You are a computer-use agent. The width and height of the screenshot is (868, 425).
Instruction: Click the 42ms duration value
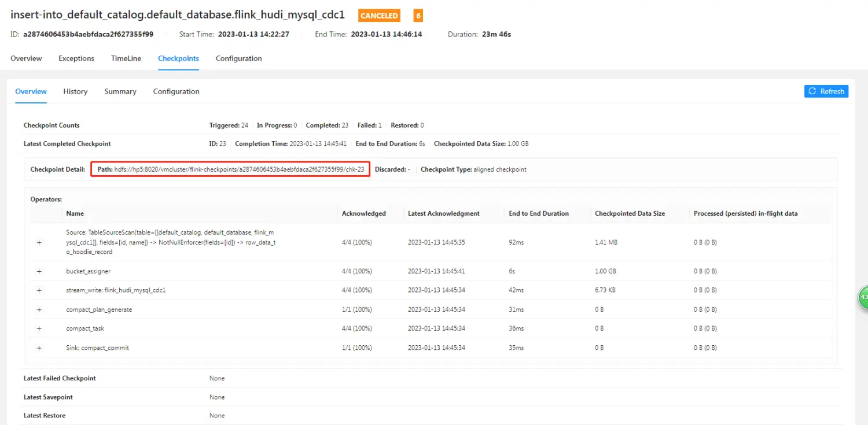tap(516, 290)
